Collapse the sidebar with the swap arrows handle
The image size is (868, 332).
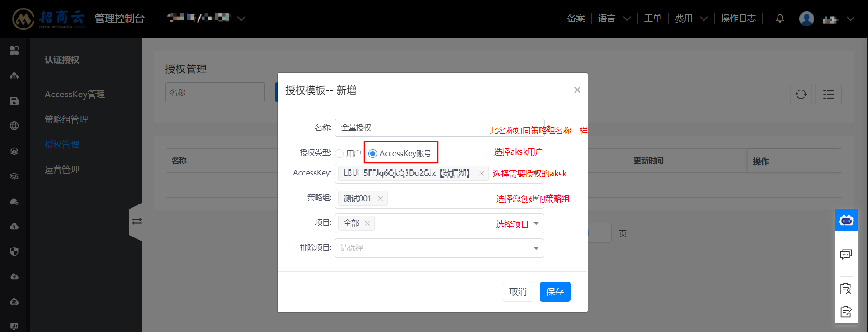137,222
